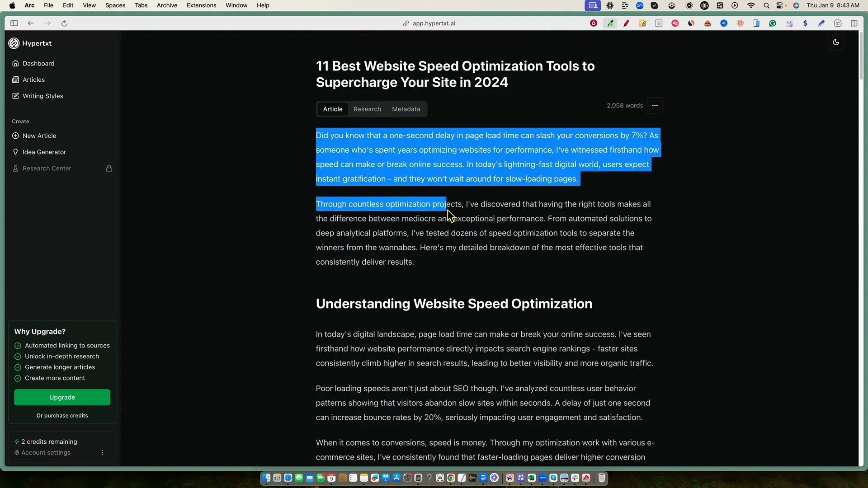
Task: Open Account settings
Action: click(x=46, y=452)
